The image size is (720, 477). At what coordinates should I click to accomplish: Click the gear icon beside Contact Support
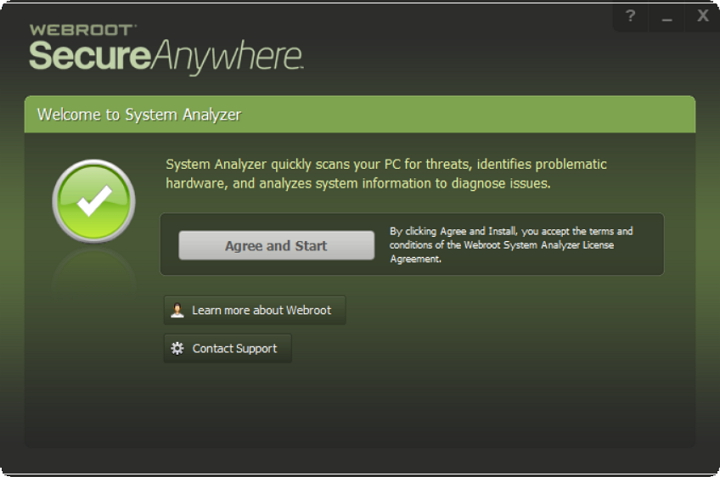point(177,348)
